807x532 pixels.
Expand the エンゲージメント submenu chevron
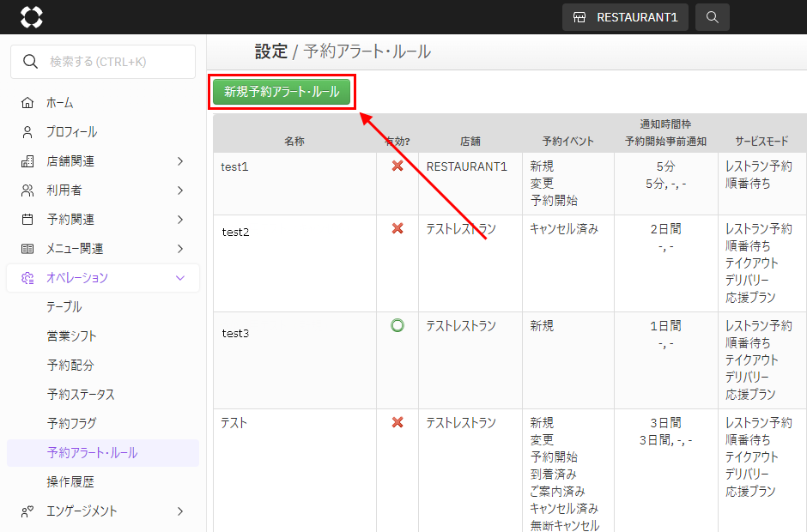tap(180, 511)
